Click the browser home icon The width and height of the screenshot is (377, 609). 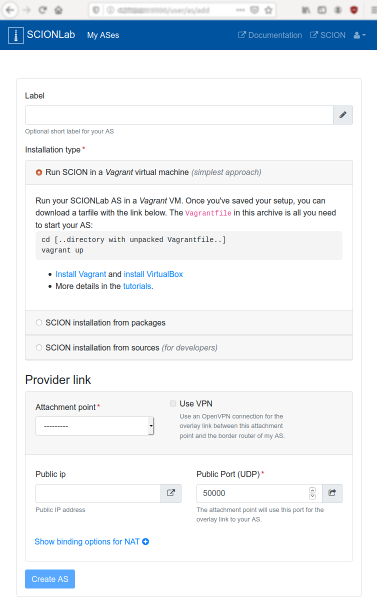click(x=58, y=10)
